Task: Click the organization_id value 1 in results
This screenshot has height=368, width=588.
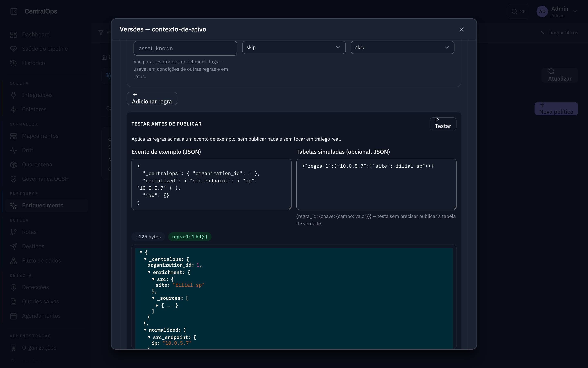Action: click(198, 265)
